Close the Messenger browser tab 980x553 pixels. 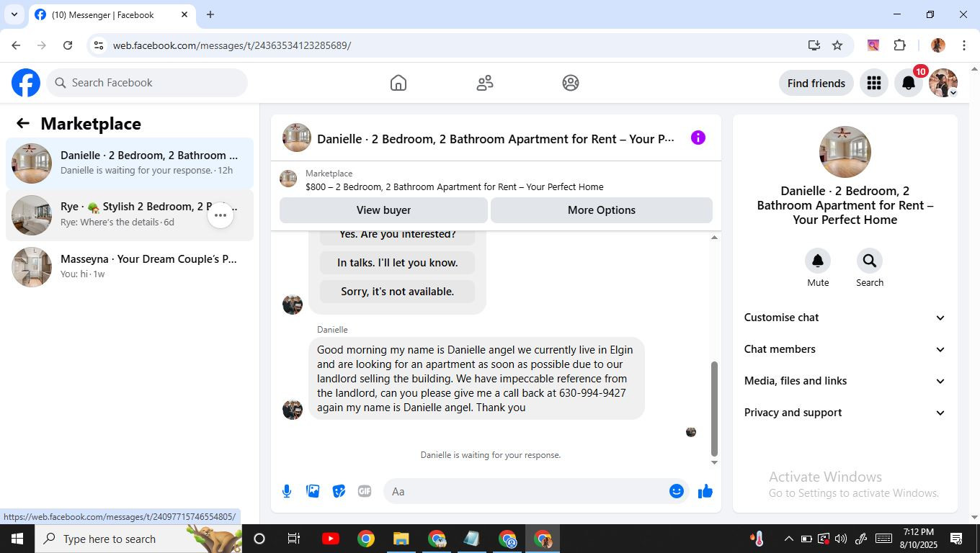coord(184,14)
